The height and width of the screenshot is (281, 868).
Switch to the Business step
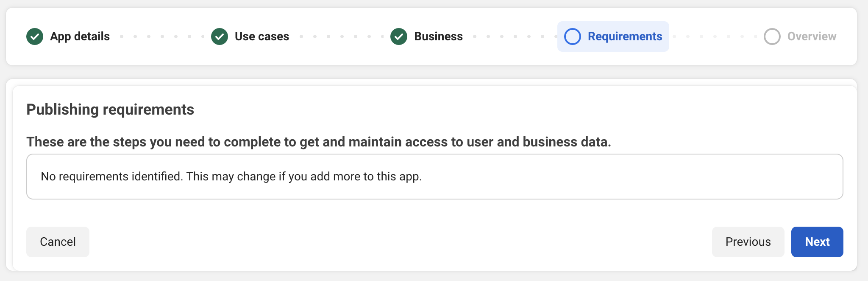(438, 37)
